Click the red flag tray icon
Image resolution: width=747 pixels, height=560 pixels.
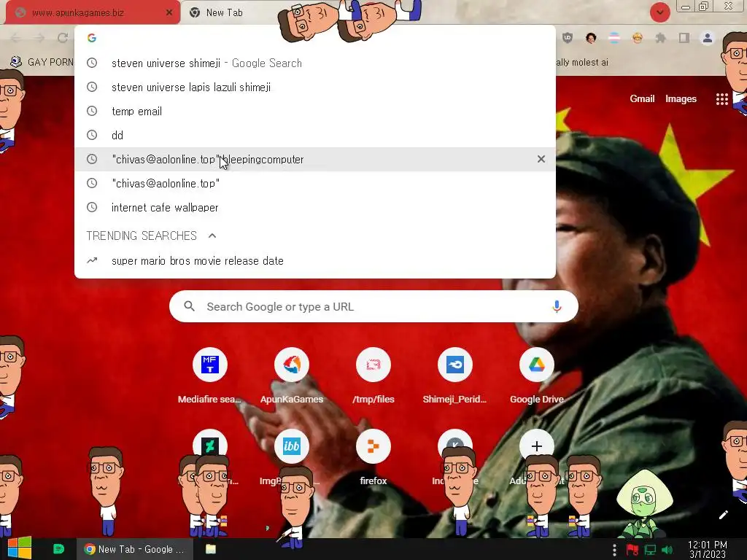click(632, 550)
